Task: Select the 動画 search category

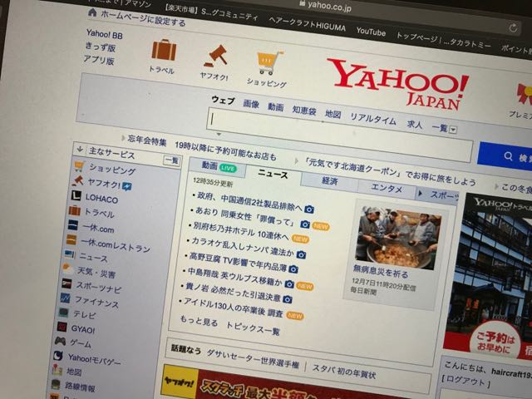Action: click(275, 107)
